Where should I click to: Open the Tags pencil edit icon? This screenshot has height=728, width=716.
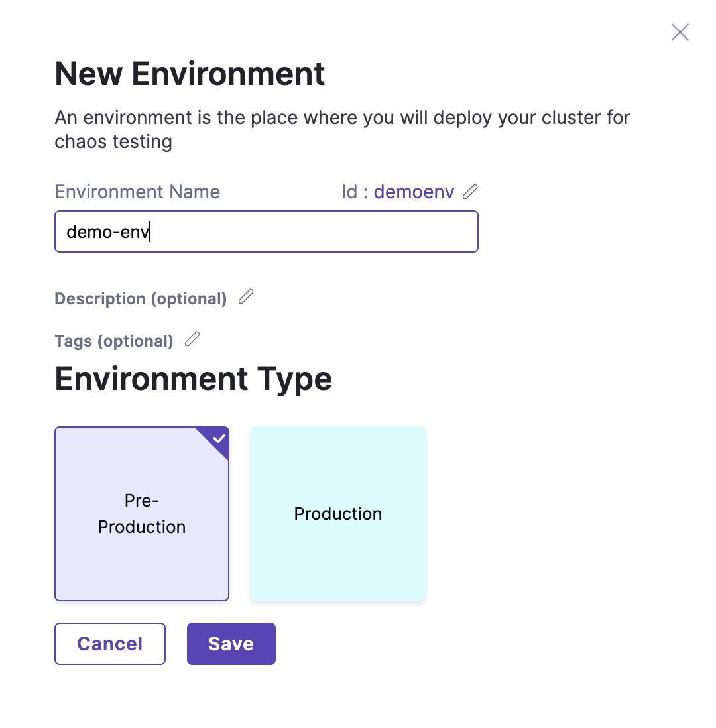192,339
